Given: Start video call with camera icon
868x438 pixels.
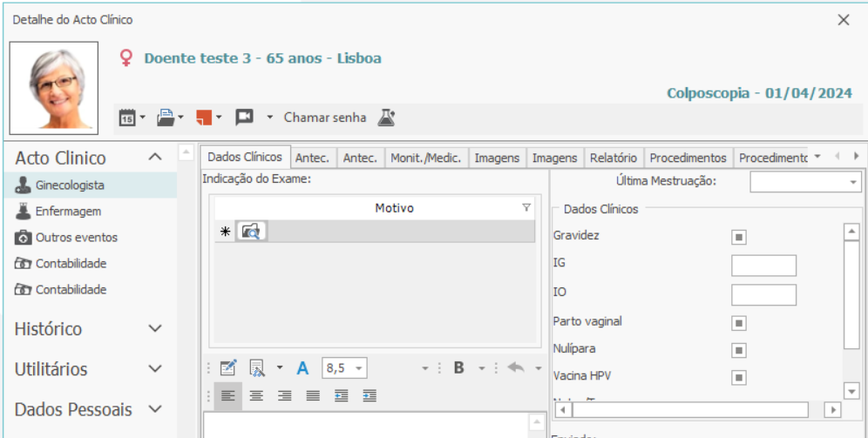Looking at the screenshot, I should 244,118.
